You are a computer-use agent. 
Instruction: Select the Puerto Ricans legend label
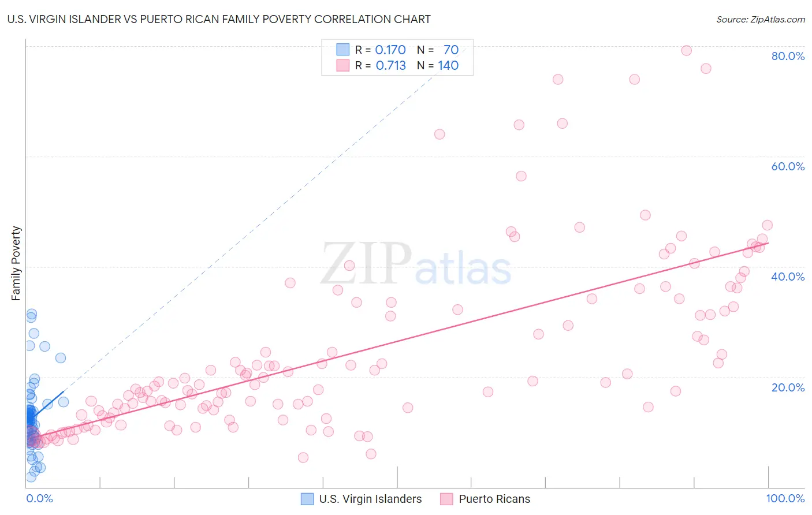click(x=494, y=499)
